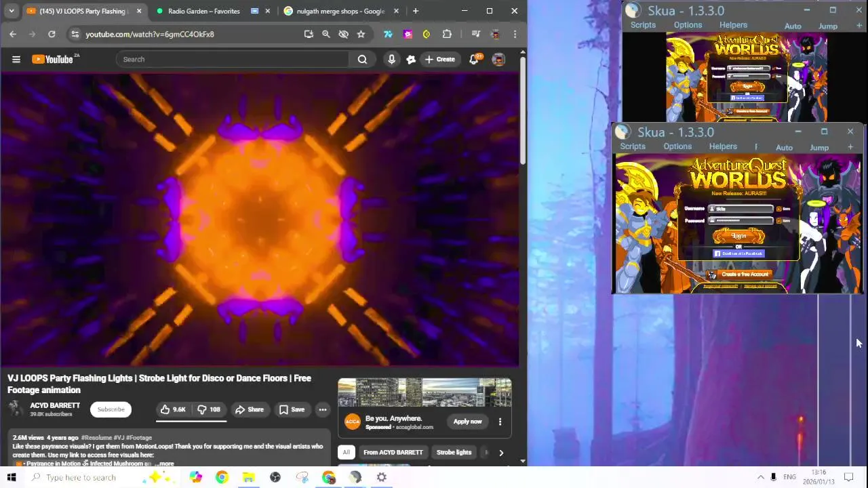The width and height of the screenshot is (868, 488).
Task: Click the YouTube sparkle star icon beside Create
Action: [x=411, y=59]
